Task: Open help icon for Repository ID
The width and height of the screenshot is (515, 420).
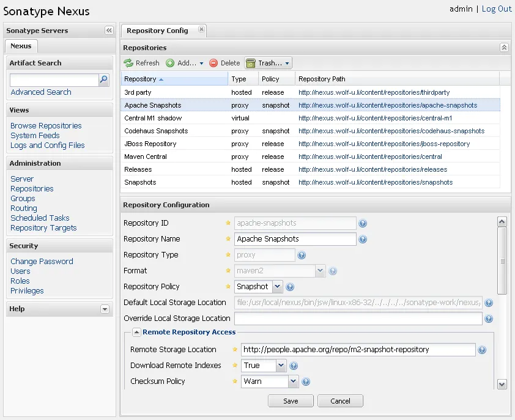Action: 363,223
